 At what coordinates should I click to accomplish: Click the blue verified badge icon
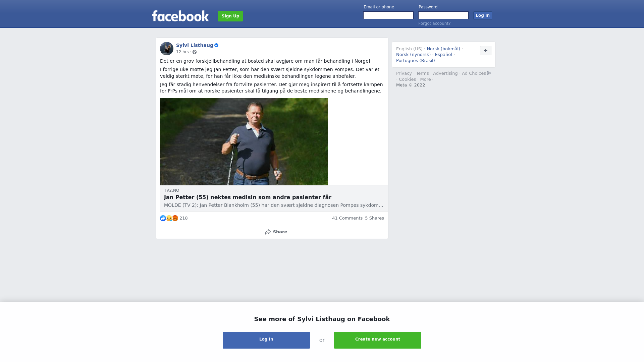tap(216, 45)
